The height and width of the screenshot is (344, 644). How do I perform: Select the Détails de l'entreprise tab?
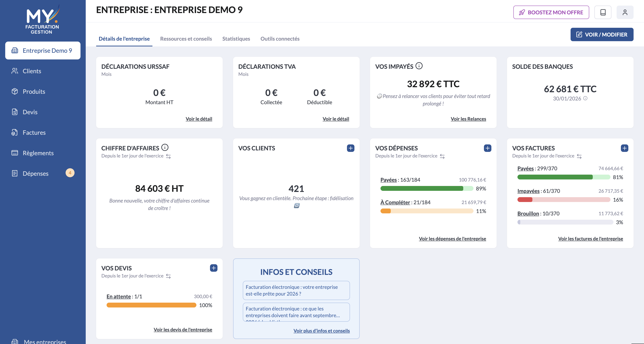[x=124, y=39]
